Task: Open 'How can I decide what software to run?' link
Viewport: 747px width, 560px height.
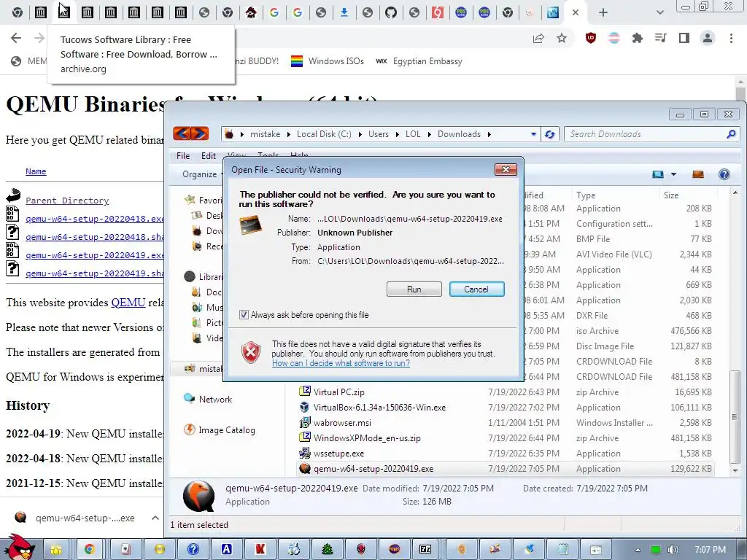Action: click(341, 363)
